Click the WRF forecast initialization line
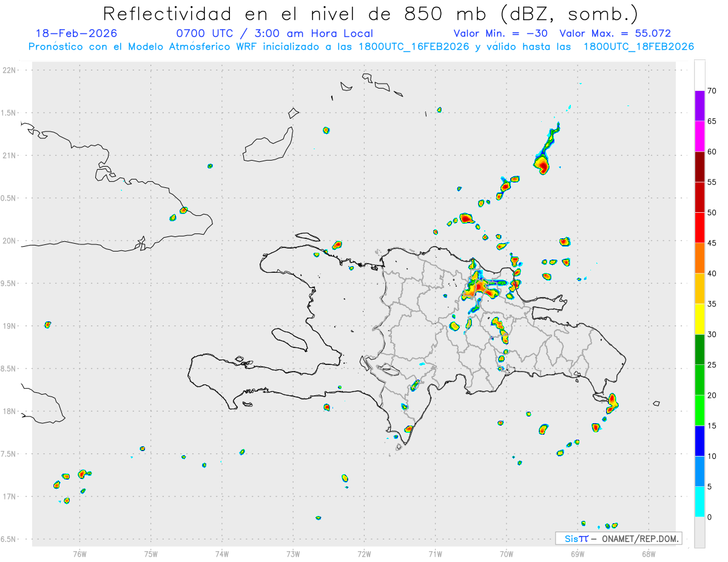Image resolution: width=728 pixels, height=562 pixels. (361, 47)
